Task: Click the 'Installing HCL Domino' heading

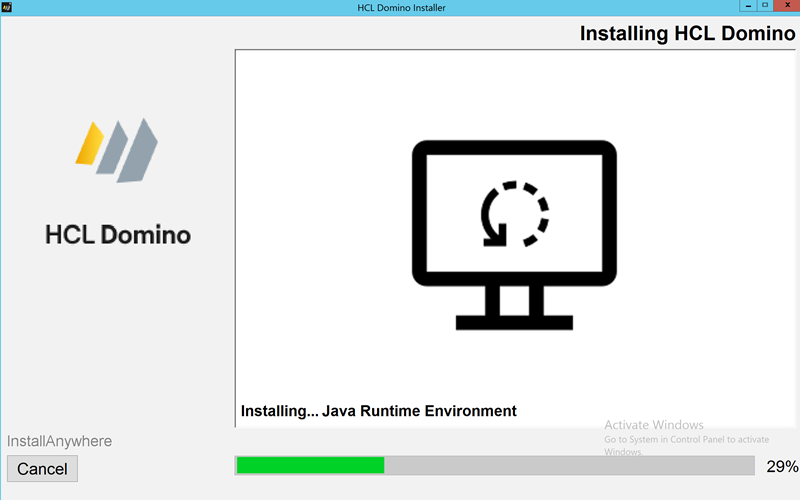Action: click(x=687, y=33)
